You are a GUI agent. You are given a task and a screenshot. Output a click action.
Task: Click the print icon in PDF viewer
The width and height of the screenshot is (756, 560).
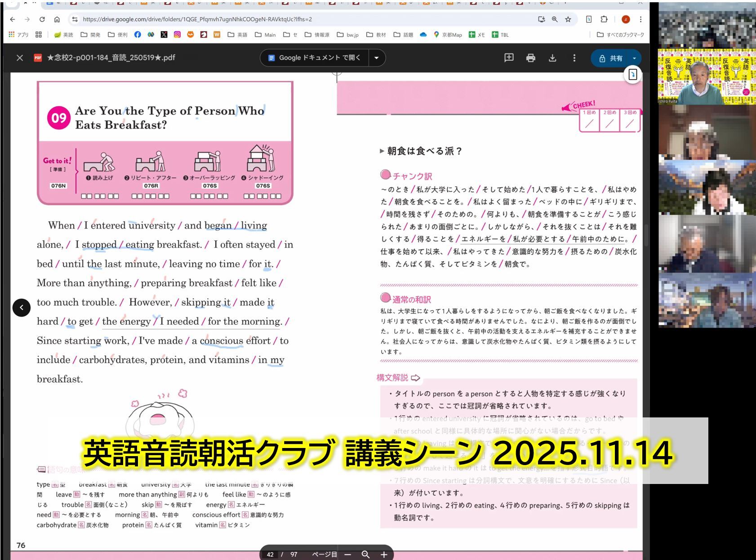pos(530,58)
